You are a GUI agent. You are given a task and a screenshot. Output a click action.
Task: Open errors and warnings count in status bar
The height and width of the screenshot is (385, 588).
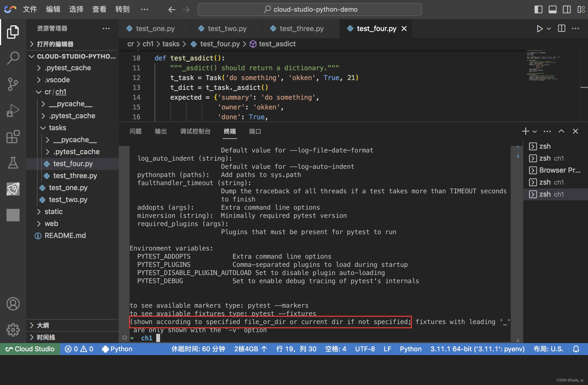pos(79,349)
